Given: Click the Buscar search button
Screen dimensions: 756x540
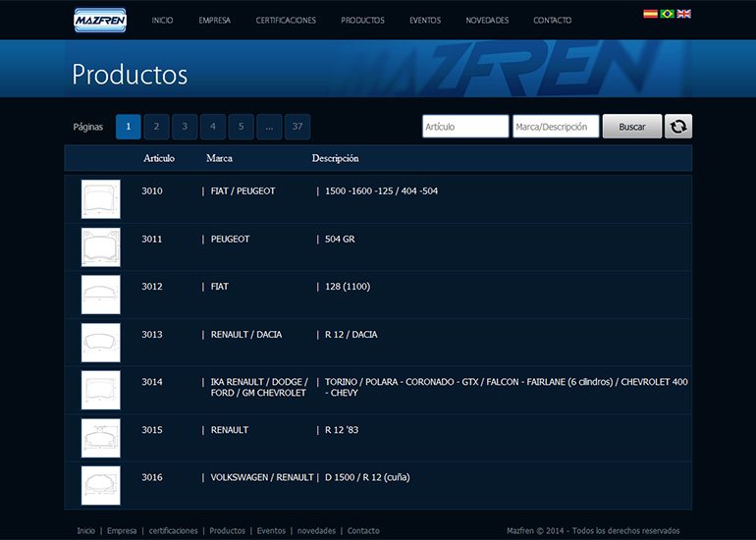Looking at the screenshot, I should click(x=632, y=127).
